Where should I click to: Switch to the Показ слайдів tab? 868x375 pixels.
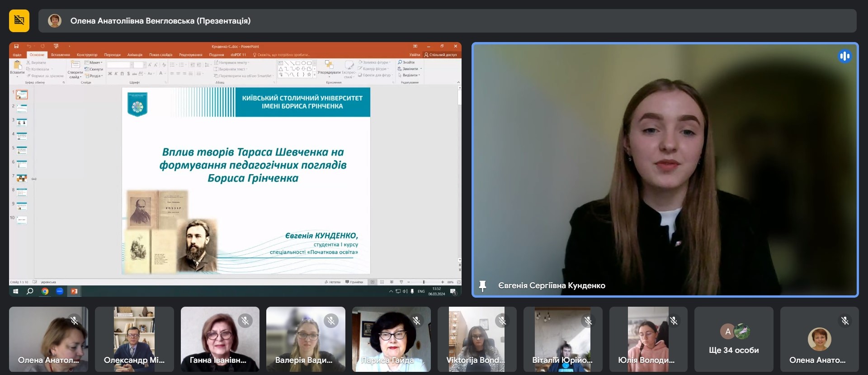coord(160,55)
